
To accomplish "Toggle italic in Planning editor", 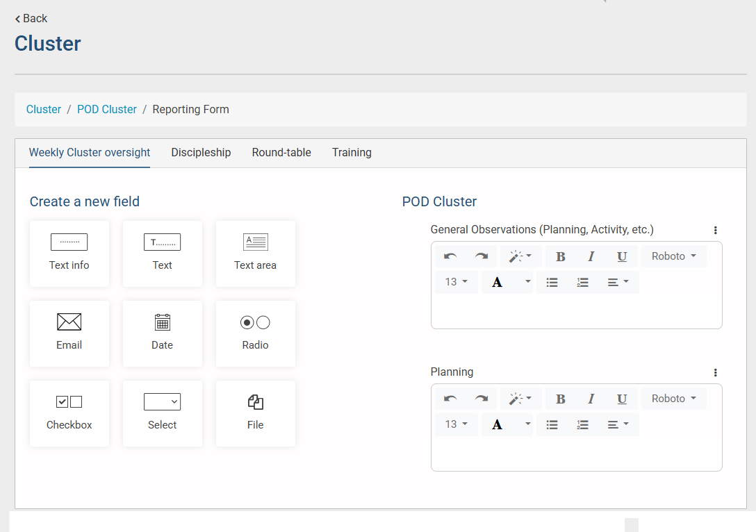I will tap(591, 399).
